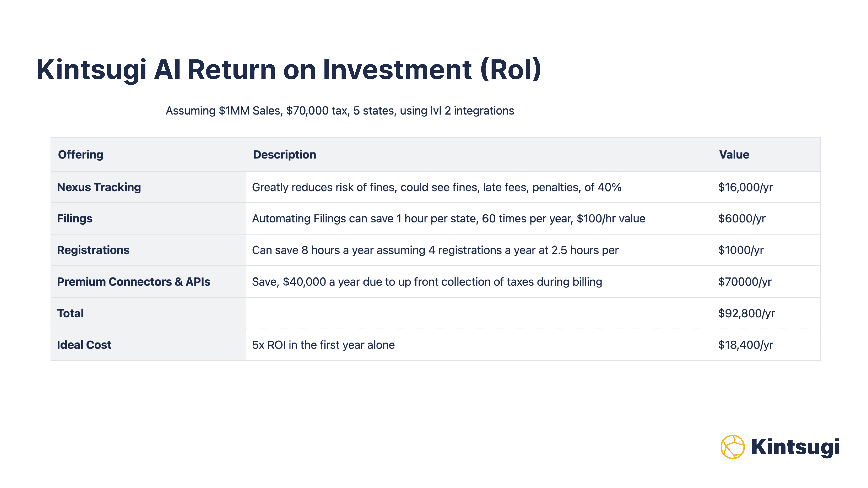868x488 pixels.
Task: Click the Kintsugi globe logo icon
Action: coord(732,447)
